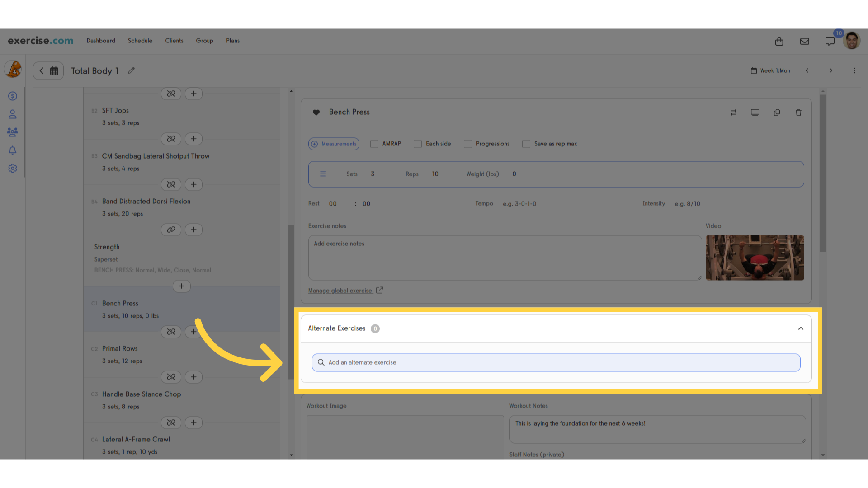Select Lateral A-Frame Crawl exercise
This screenshot has width=868, height=488.
point(182,445)
